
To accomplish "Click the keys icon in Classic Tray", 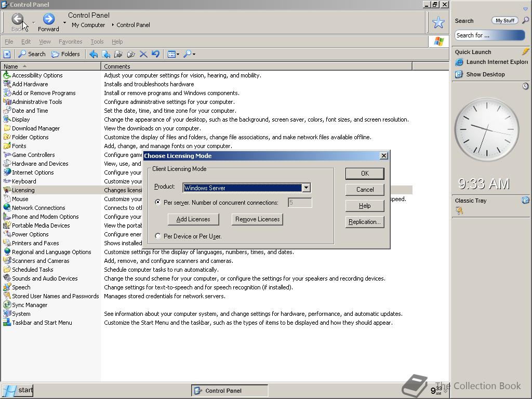I will pos(459,211).
